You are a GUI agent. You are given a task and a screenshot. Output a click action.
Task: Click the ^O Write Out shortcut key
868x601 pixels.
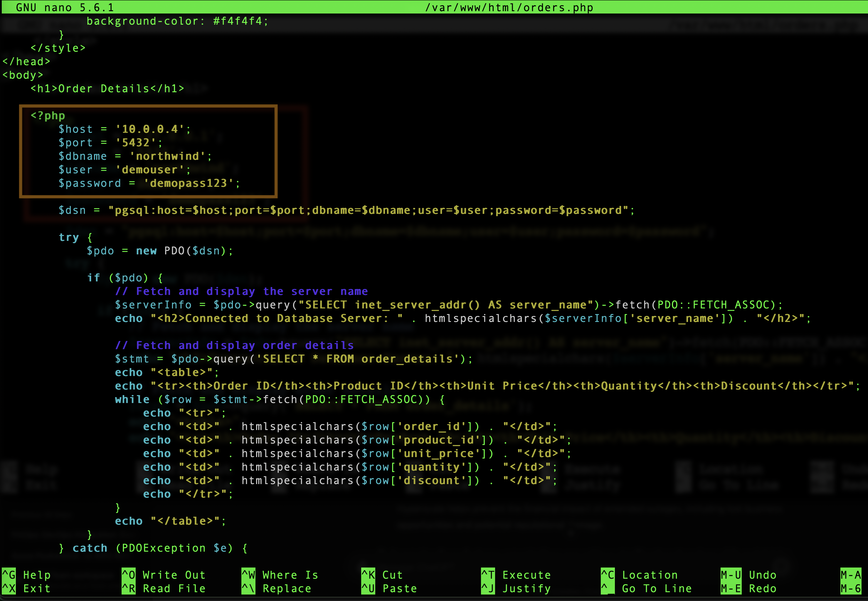point(129,575)
